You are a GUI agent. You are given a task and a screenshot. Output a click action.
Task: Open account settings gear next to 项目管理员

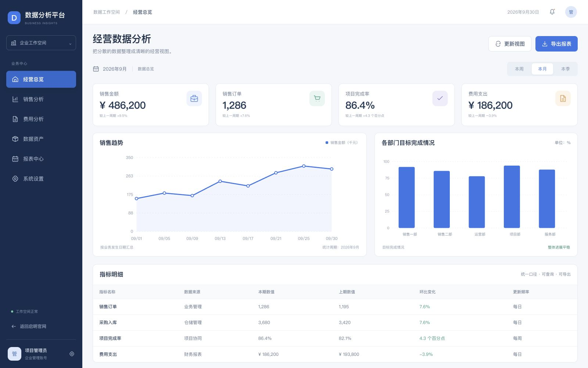click(x=72, y=354)
